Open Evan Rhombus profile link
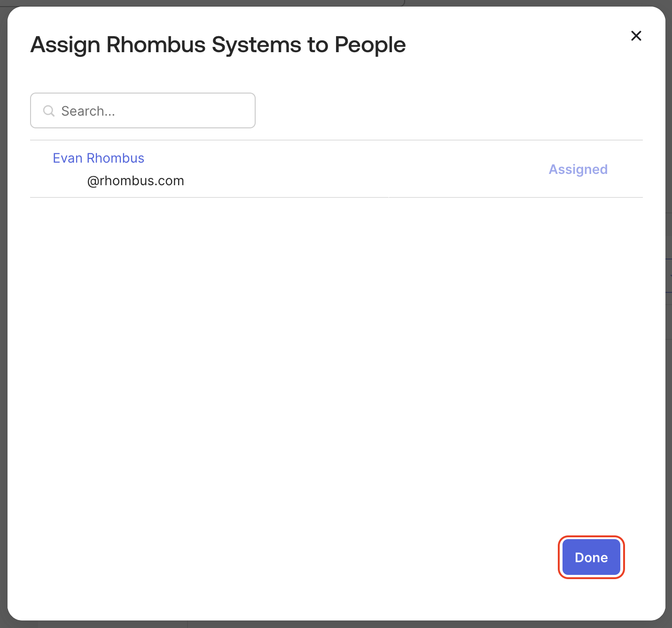 [98, 158]
